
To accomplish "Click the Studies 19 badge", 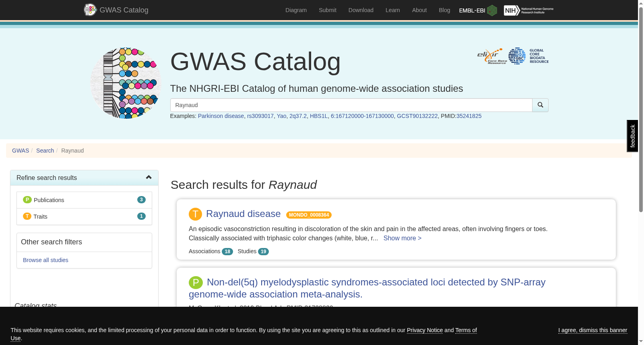I will 263,252.
